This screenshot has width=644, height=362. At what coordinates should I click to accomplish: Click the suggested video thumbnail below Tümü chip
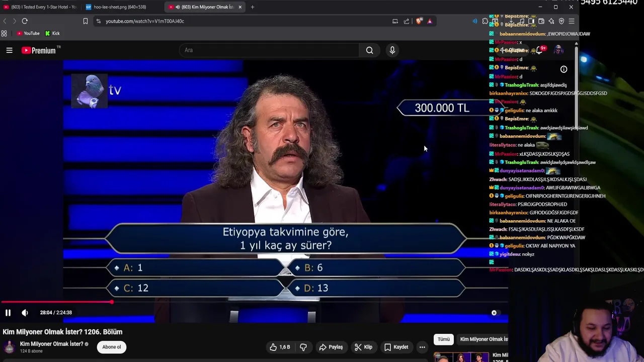click(461, 357)
